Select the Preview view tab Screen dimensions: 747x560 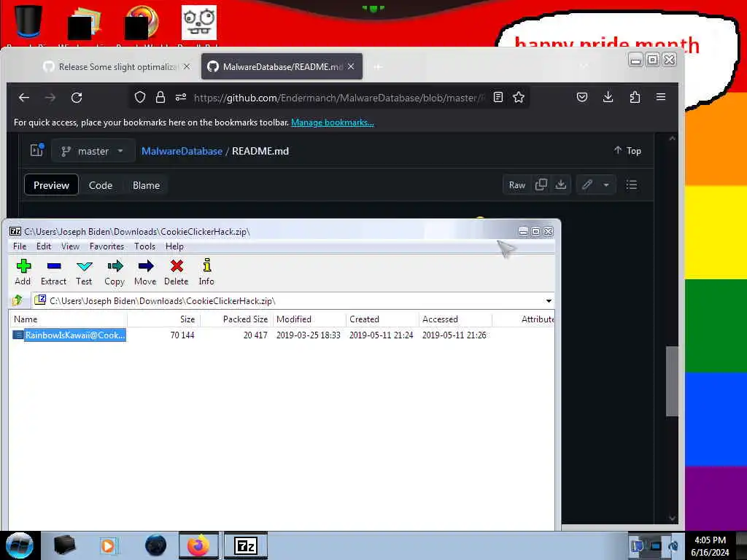(x=51, y=185)
